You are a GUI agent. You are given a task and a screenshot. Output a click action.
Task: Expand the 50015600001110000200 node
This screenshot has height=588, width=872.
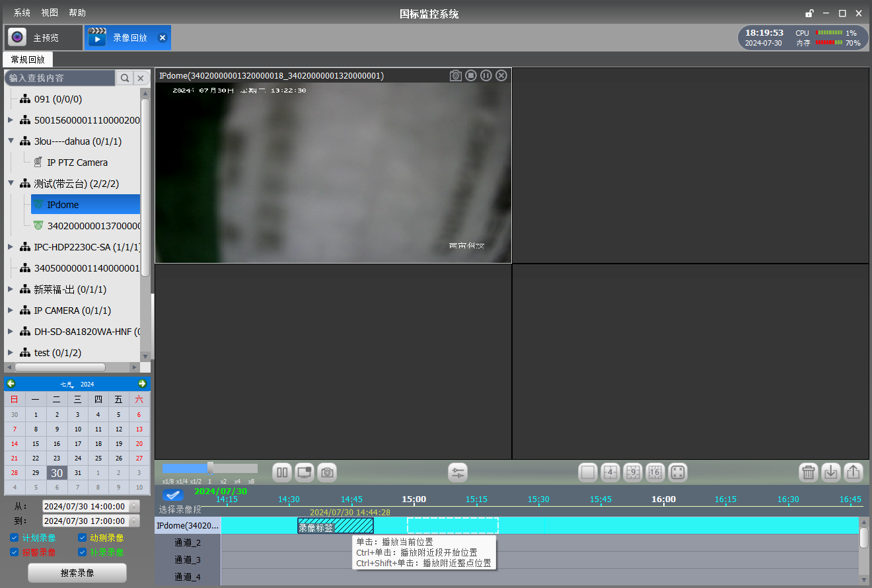click(x=11, y=120)
